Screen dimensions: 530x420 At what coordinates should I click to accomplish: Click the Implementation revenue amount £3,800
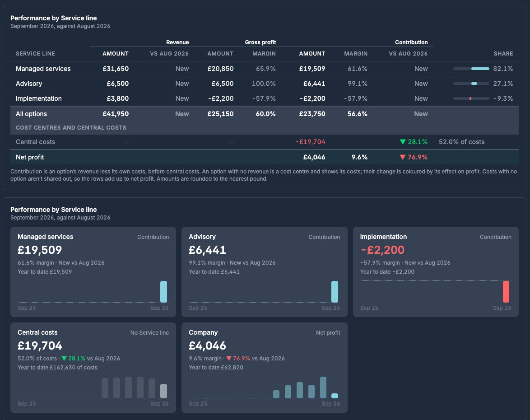tap(118, 98)
